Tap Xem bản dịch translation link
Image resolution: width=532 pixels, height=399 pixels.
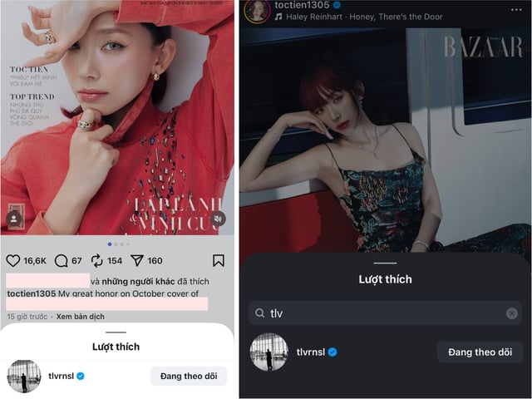(x=81, y=317)
